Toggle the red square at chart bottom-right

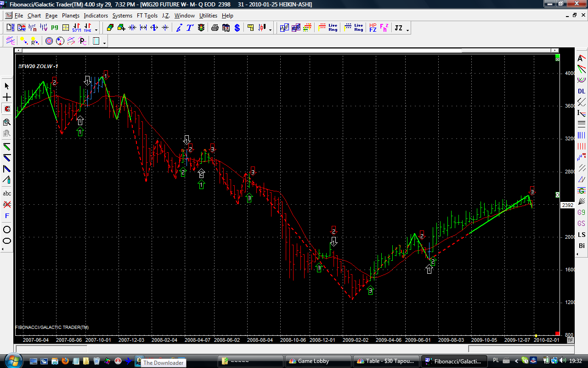click(557, 333)
